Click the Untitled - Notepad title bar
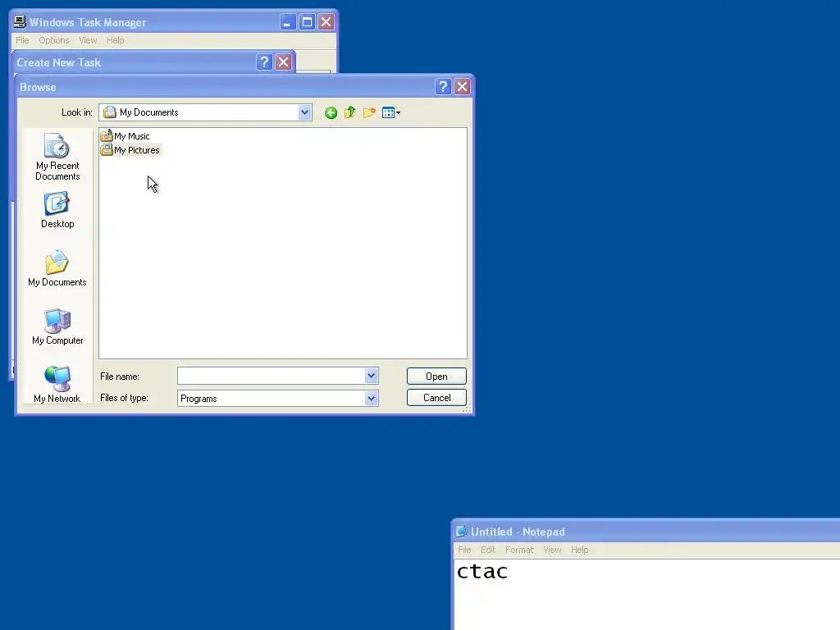The image size is (840, 630). (x=646, y=532)
